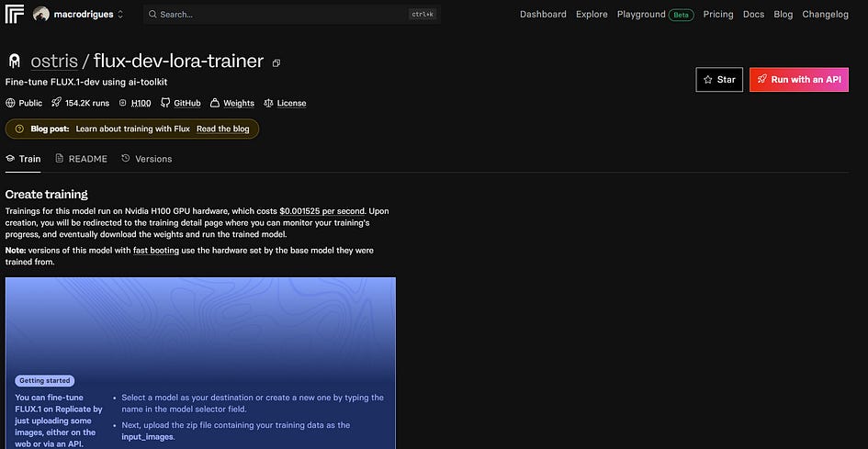Open the Changelog nav link

coord(825,15)
